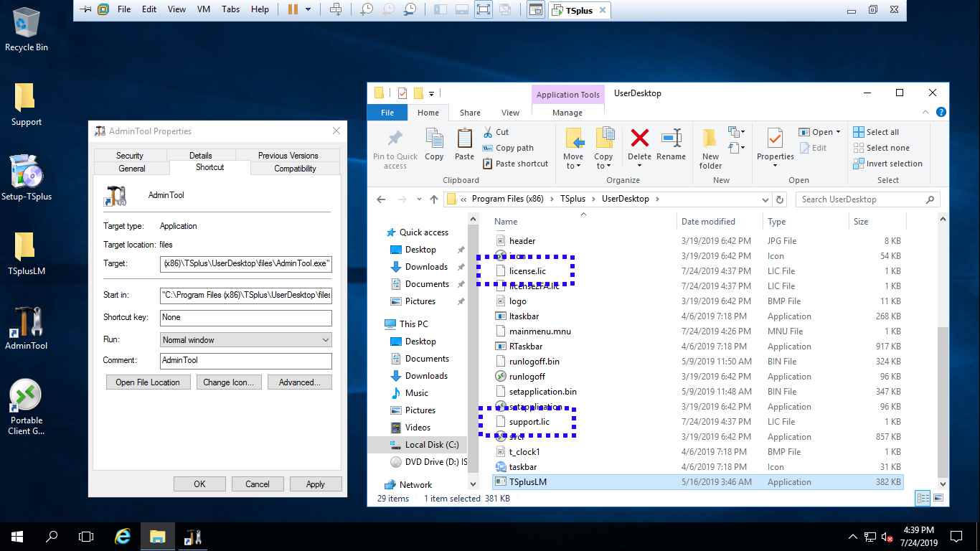Open AdminTool from the Windows taskbar

[191, 536]
